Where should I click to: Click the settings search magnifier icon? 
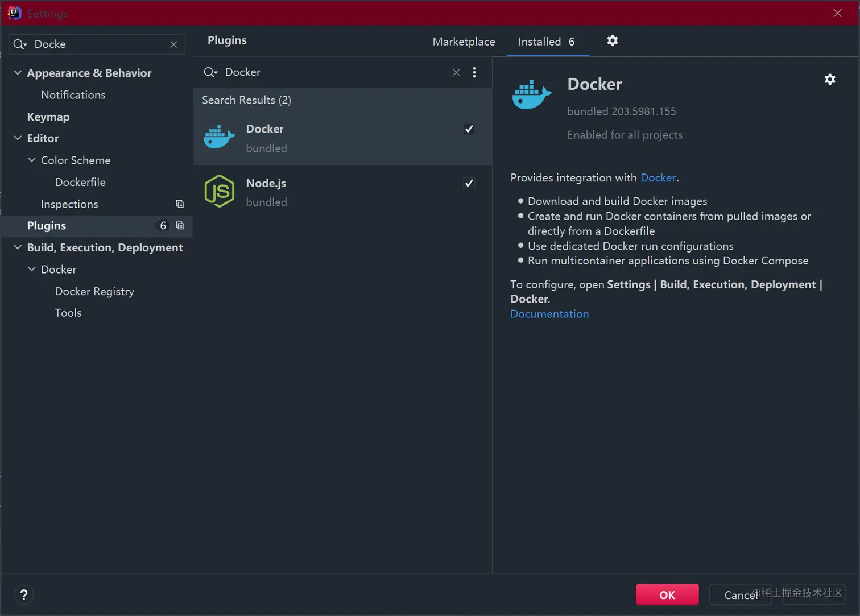[x=20, y=44]
